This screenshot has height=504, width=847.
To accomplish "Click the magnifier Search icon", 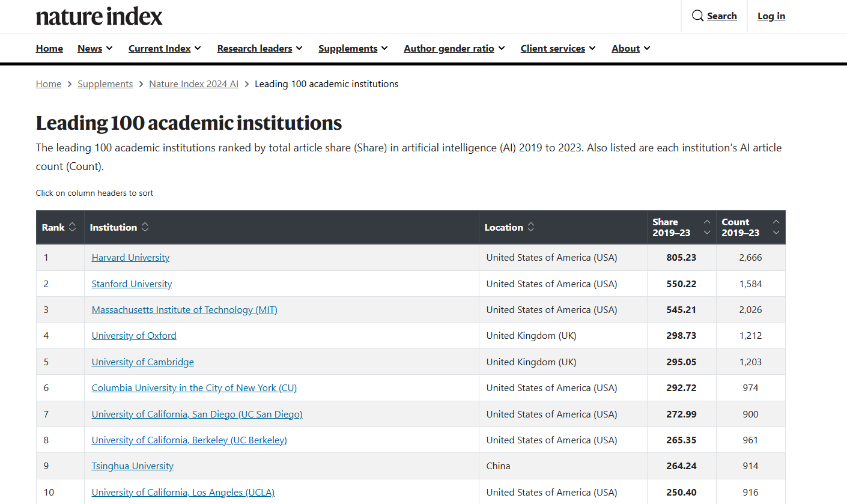I will point(697,16).
